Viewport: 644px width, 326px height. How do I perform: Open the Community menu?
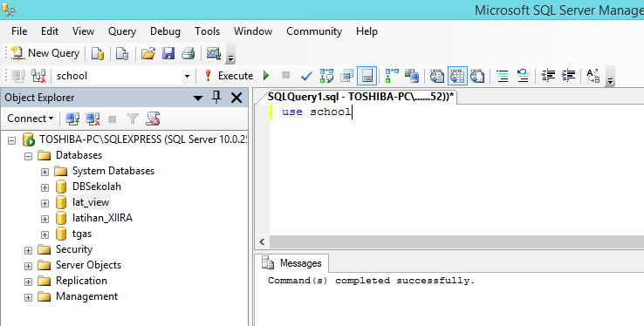[x=314, y=31]
